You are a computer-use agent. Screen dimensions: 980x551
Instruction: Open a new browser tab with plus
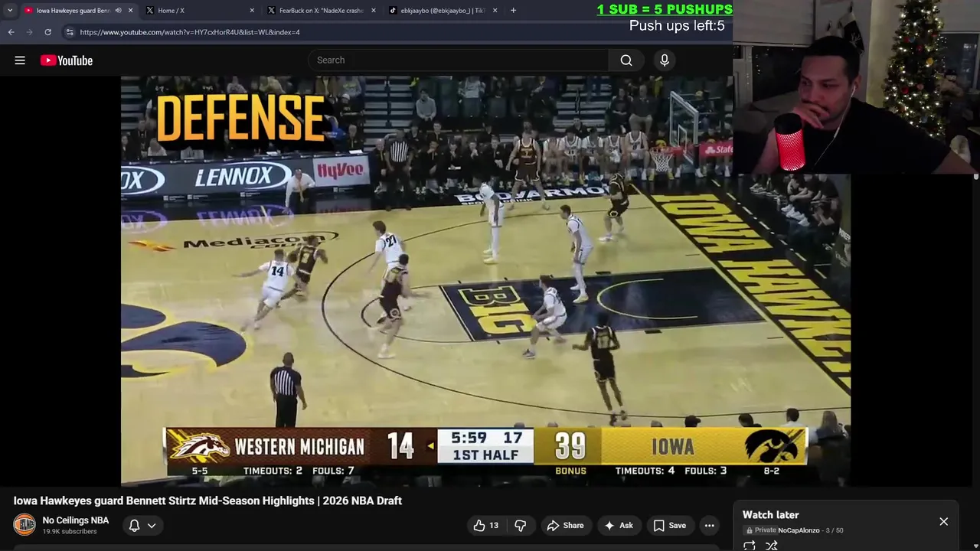(513, 11)
